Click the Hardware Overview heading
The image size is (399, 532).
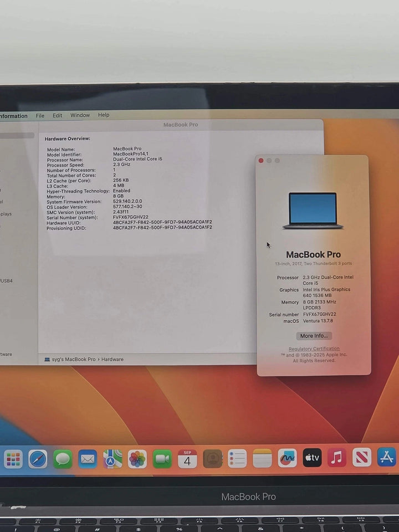tap(68, 139)
